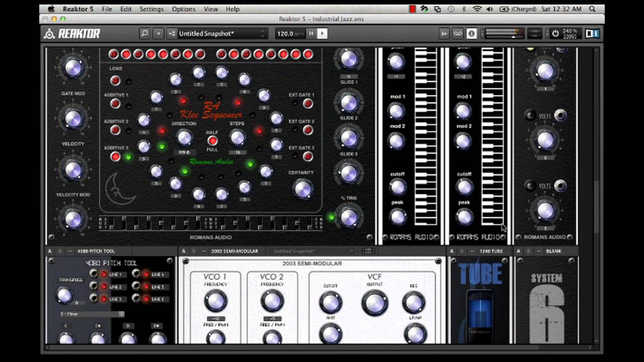The image size is (644, 362).
Task: Collapse the Blank panel with minus button
Action: pos(538,251)
